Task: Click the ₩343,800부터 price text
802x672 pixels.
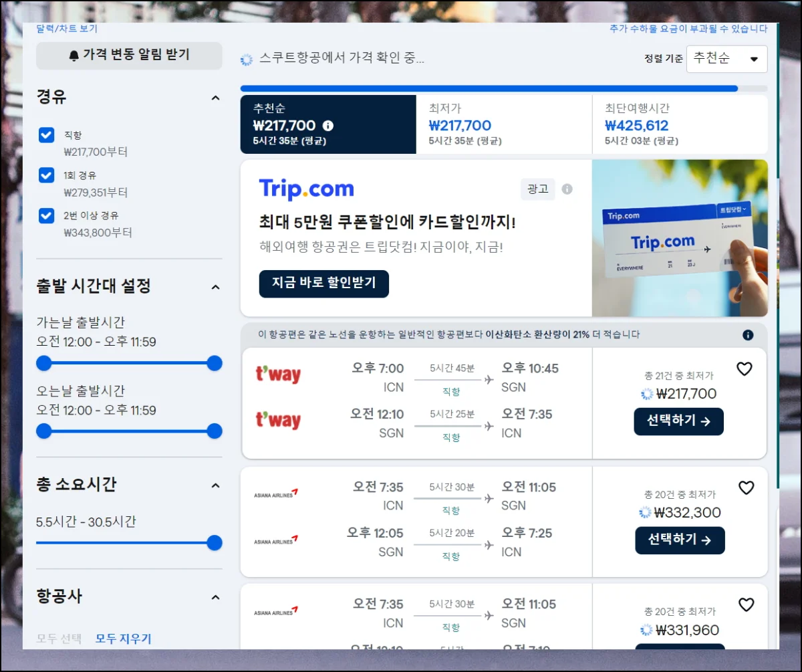Action: pos(98,233)
